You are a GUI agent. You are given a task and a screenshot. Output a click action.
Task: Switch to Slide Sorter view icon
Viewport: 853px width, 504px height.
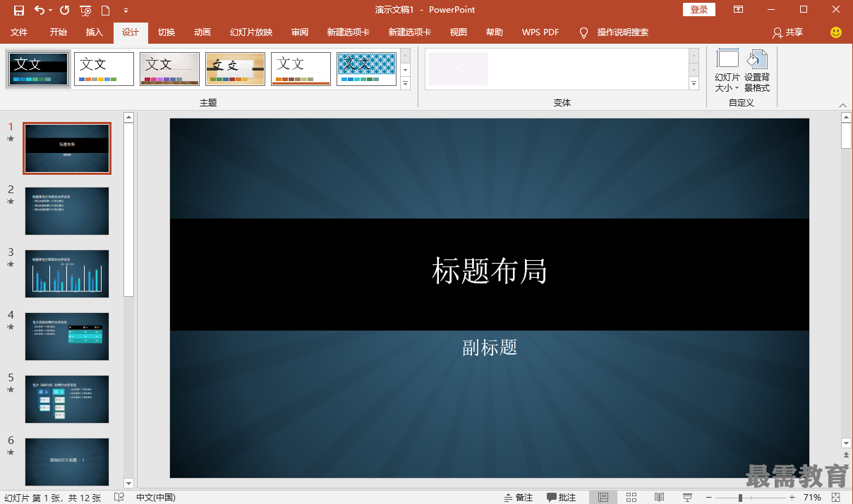[631, 498]
